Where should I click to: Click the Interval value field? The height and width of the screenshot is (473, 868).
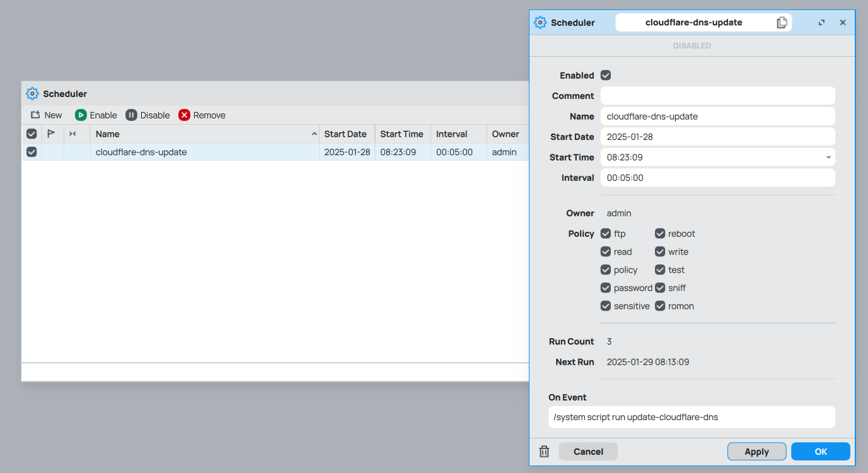click(x=717, y=178)
